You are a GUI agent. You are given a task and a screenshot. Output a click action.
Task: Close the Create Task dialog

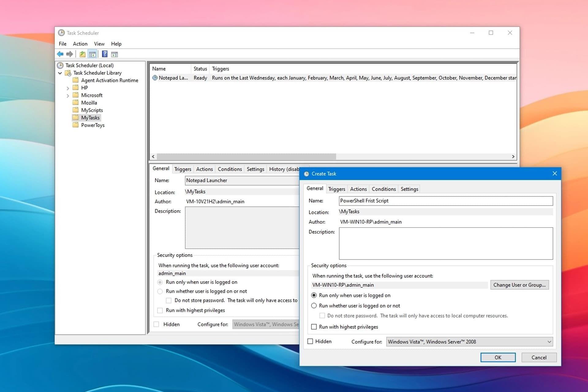pos(555,174)
